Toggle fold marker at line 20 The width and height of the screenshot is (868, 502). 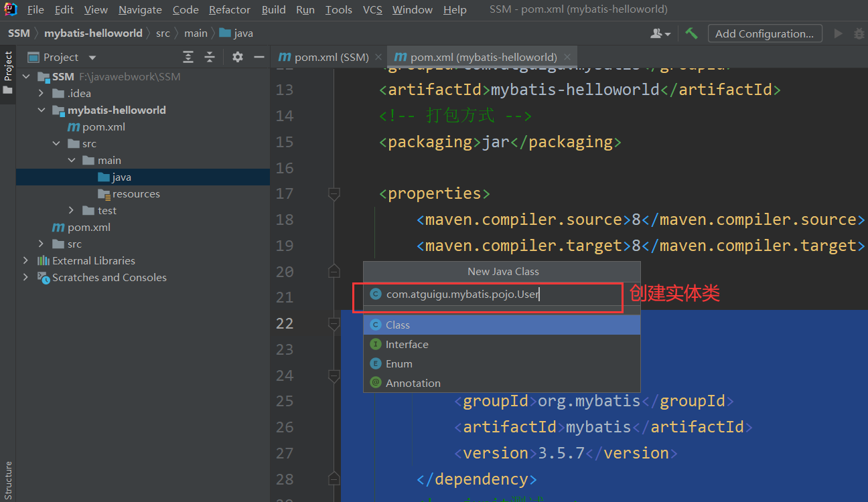334,271
